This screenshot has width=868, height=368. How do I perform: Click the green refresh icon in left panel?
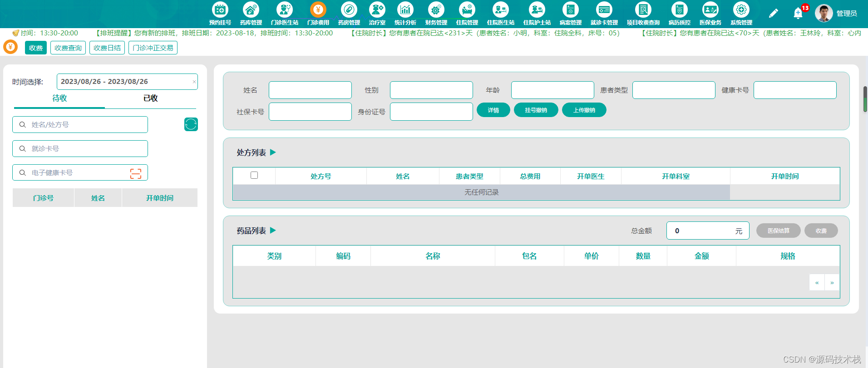tap(191, 124)
